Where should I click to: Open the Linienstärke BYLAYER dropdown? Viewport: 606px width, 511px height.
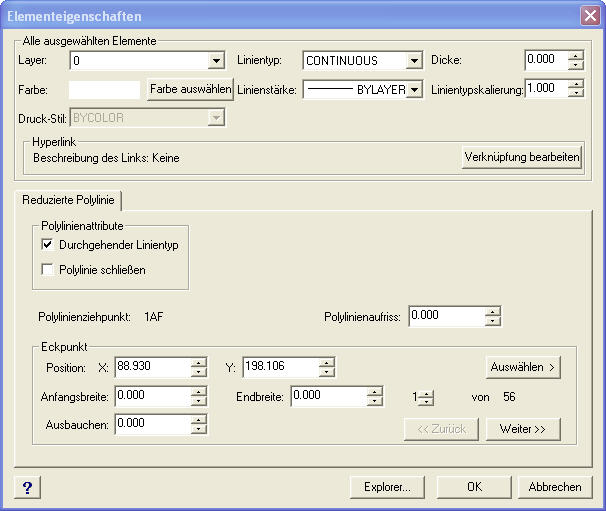pyautogui.click(x=414, y=90)
